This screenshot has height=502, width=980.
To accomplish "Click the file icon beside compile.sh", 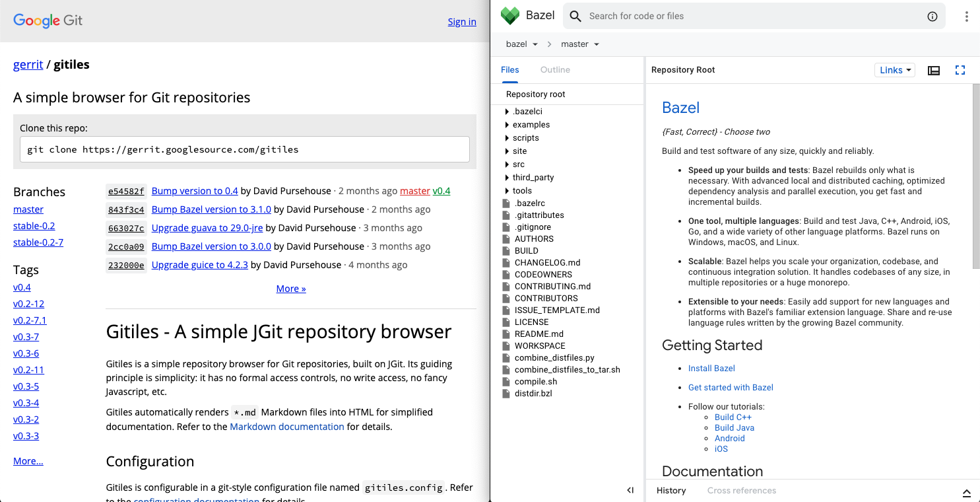I will (x=506, y=382).
